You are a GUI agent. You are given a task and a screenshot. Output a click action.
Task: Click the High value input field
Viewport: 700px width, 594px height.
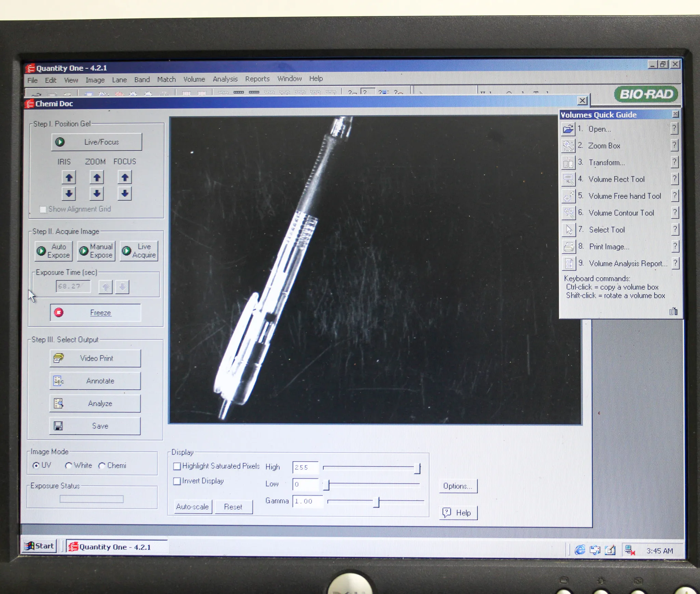coord(306,467)
